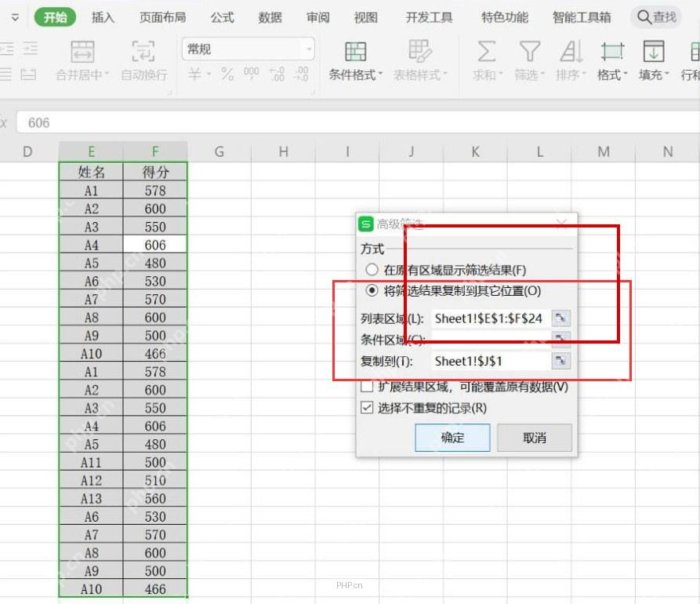
Task: Enable 扩展结果区域 checkbox
Action: pyautogui.click(x=367, y=387)
